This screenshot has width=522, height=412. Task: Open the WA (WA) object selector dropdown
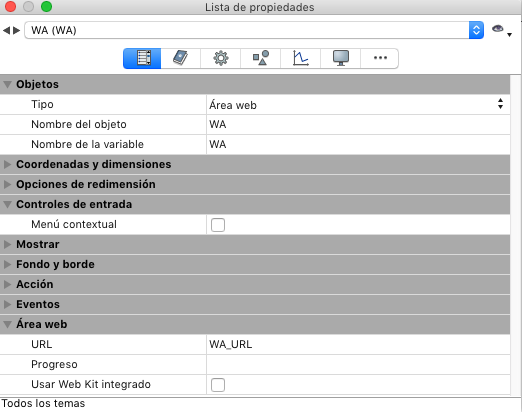click(x=254, y=30)
